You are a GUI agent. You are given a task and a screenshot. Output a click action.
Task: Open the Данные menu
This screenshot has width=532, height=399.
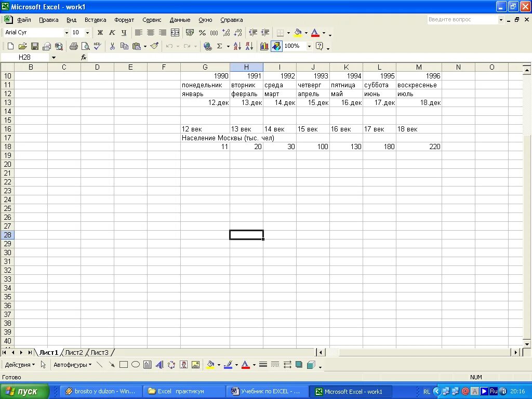[x=180, y=20]
